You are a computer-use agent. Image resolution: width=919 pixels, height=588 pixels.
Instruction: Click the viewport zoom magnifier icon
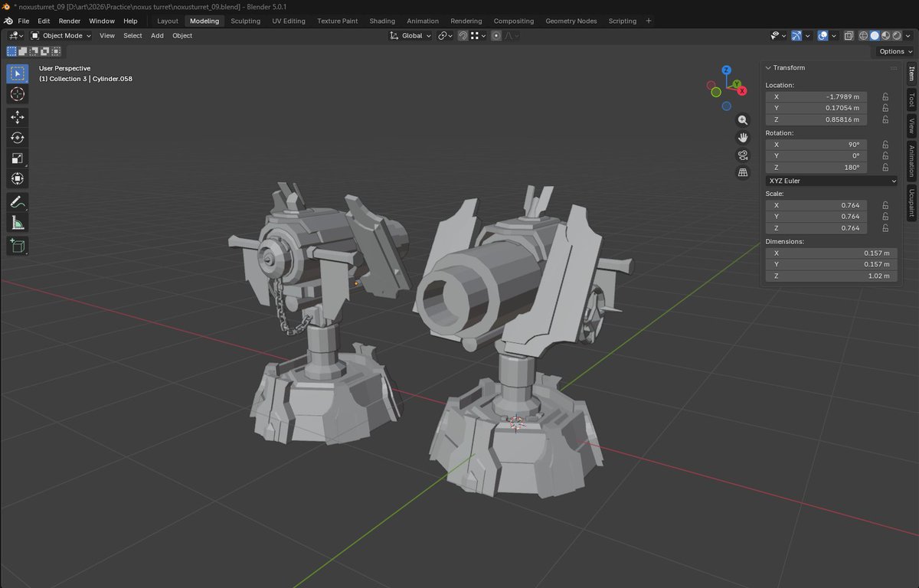742,120
